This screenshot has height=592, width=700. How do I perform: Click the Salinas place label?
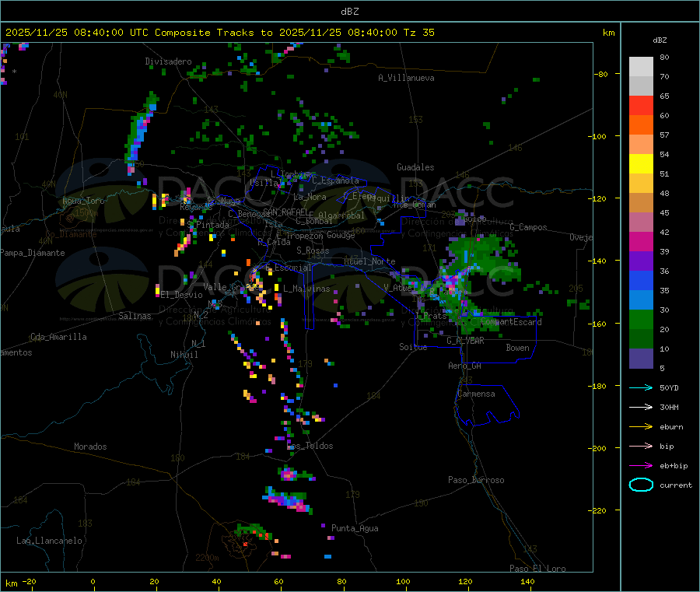135,316
